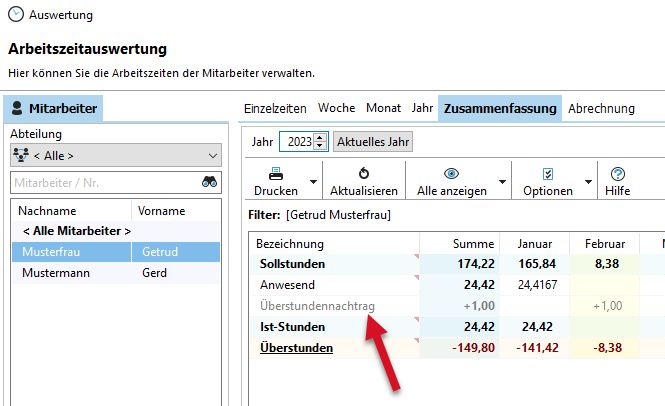Click the Mitarbeiter person icon
665x406 pixels.
point(17,108)
